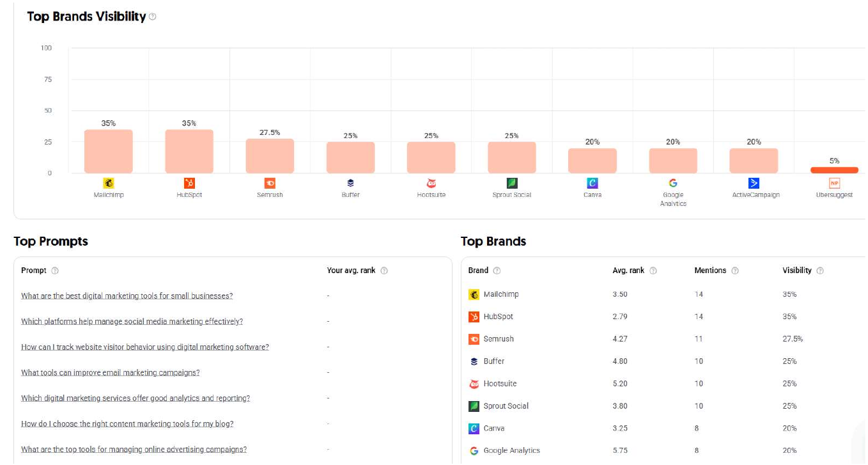Open the social media marketing platforms prompt
Image resolution: width=868 pixels, height=465 pixels.
coord(132,322)
